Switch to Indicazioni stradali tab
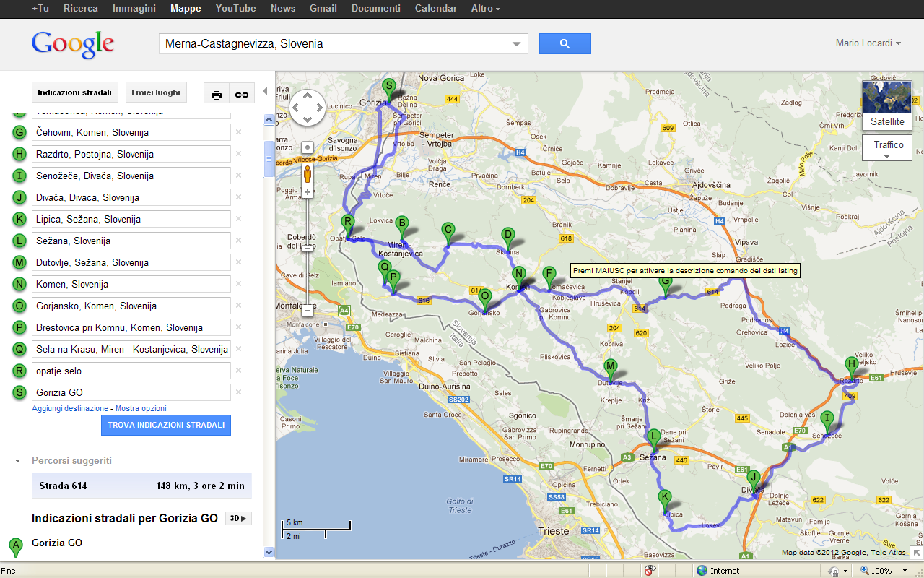 [75, 92]
